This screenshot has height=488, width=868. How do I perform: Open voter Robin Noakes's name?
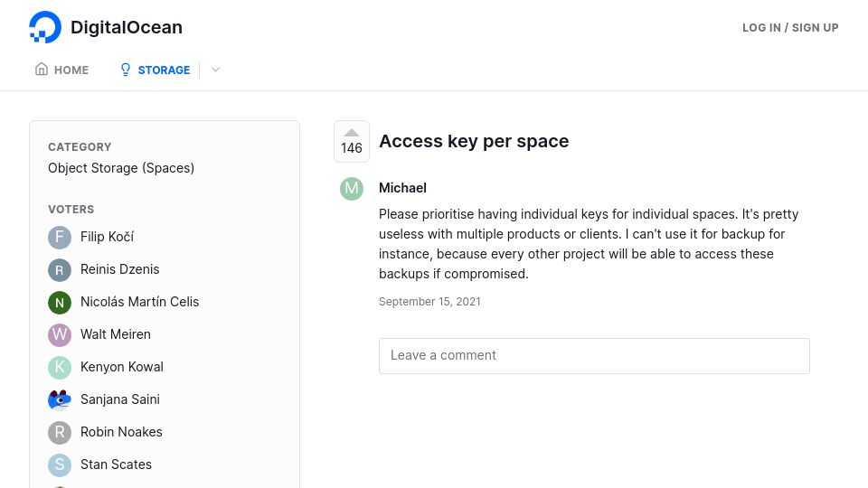pyautogui.click(x=121, y=432)
